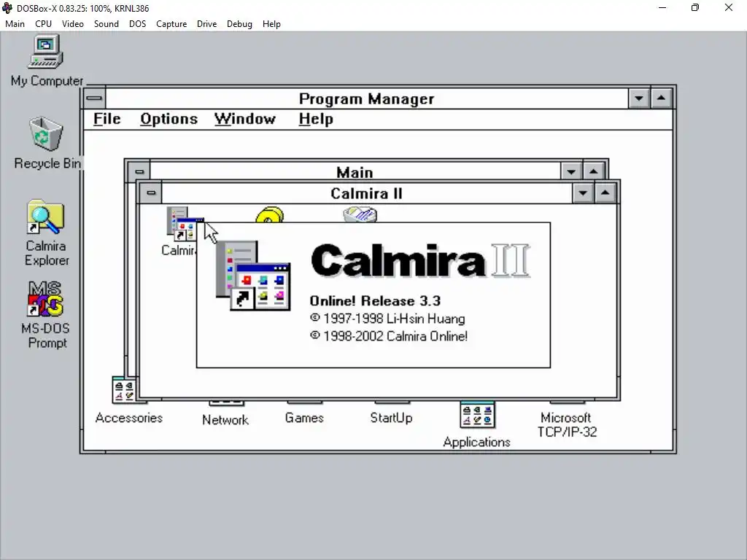The height and width of the screenshot is (560, 747).
Task: Select the Applications group icon
Action: tap(477, 415)
